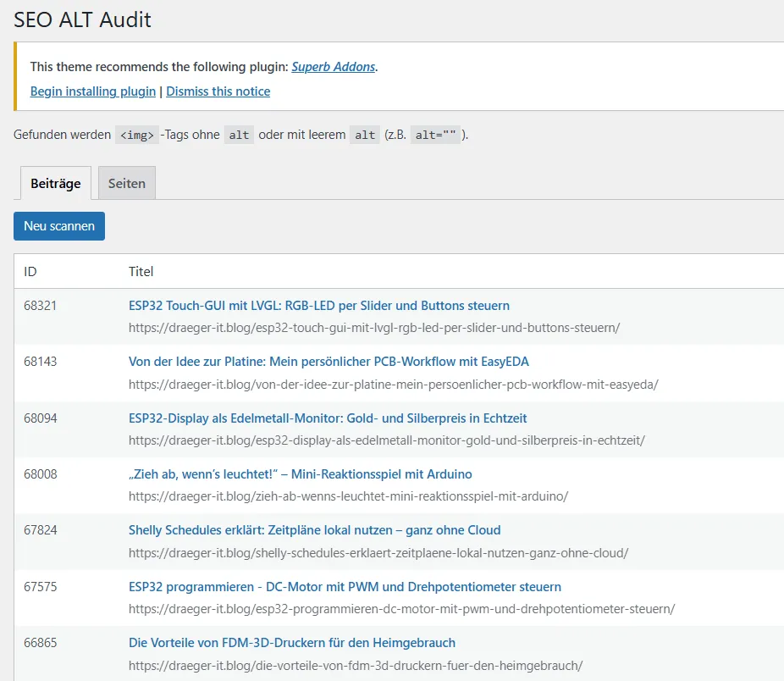
Task: Open the Zieh ab, wenn's leuchtet post
Action: (300, 474)
